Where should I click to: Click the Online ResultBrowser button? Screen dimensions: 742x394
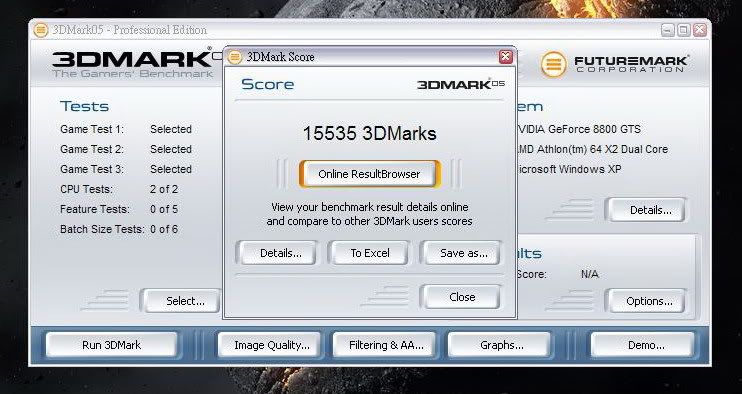pos(369,174)
